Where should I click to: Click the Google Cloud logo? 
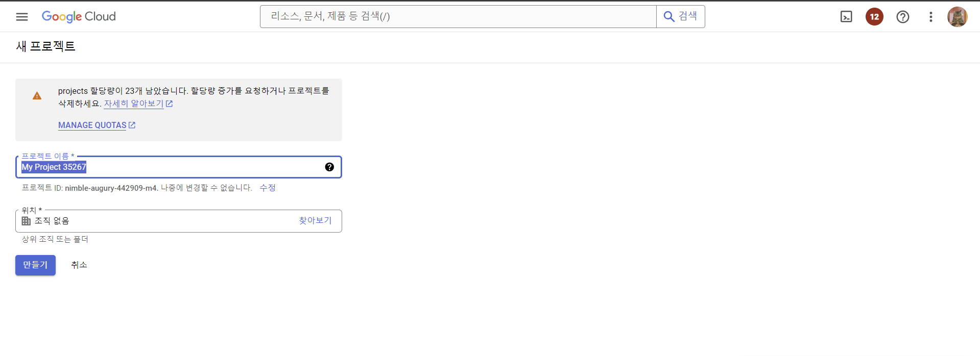click(x=79, y=17)
